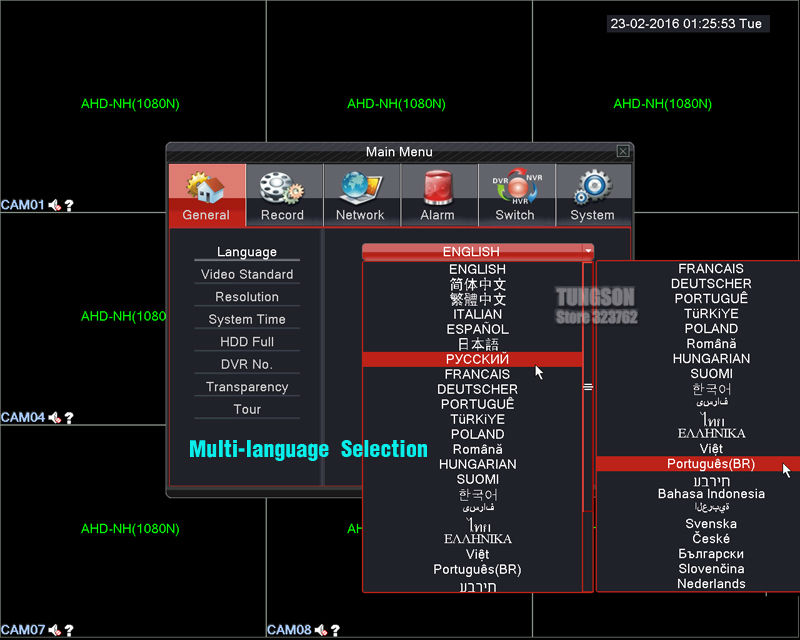Open the Alarm siren icon
The height and width of the screenshot is (640, 800).
(x=437, y=188)
